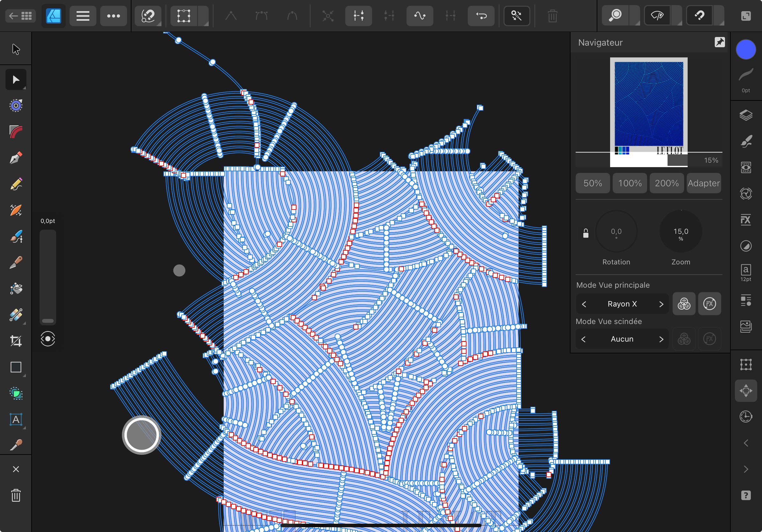Screen dimensions: 762x532
Task: Toggle main view FX button
Action: (710, 304)
